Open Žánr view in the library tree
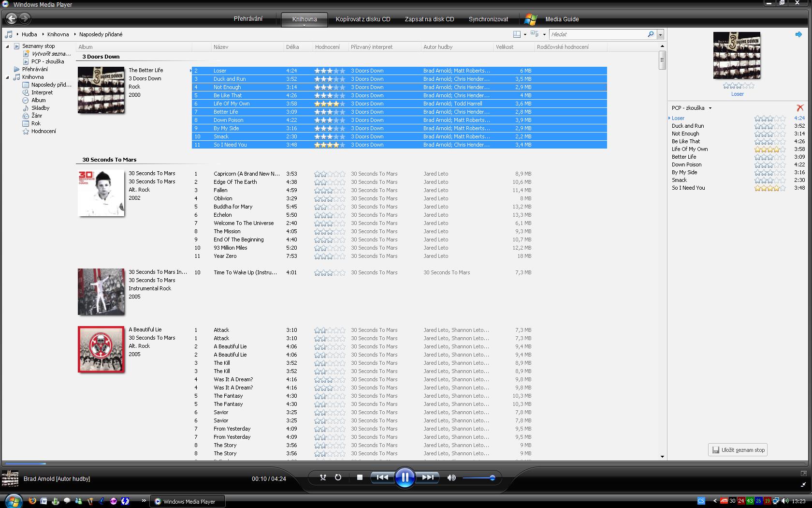 37,116
